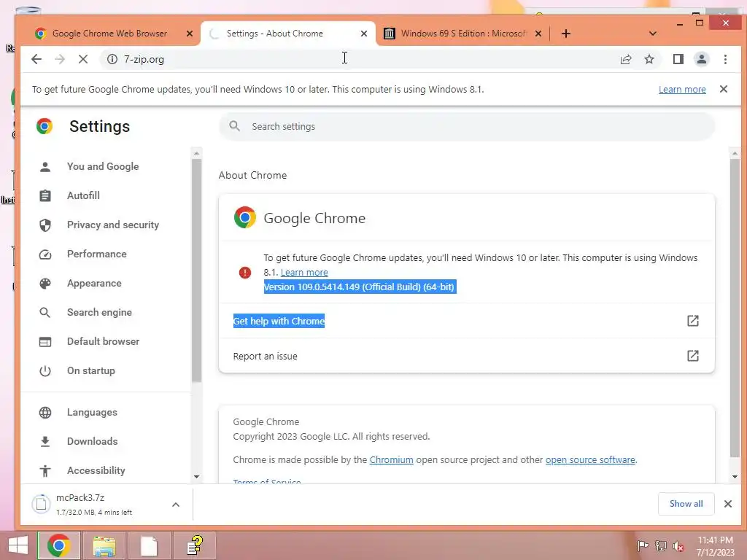This screenshot has width=747, height=560.
Task: Click the red error icon in the About card
Action: (x=244, y=273)
